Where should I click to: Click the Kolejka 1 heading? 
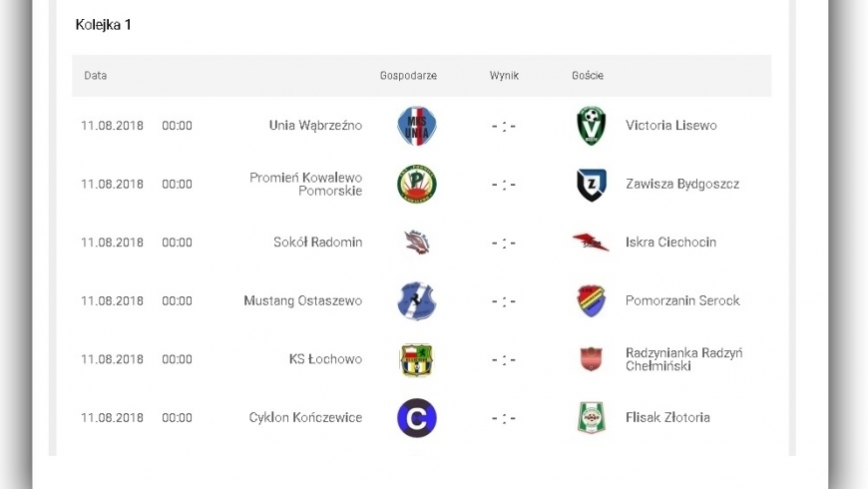pyautogui.click(x=103, y=25)
